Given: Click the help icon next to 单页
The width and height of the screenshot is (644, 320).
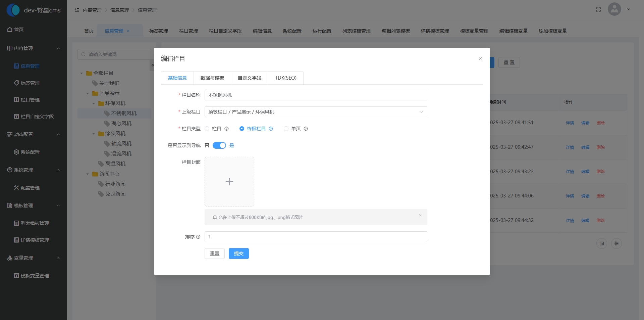Looking at the screenshot, I should (x=306, y=129).
